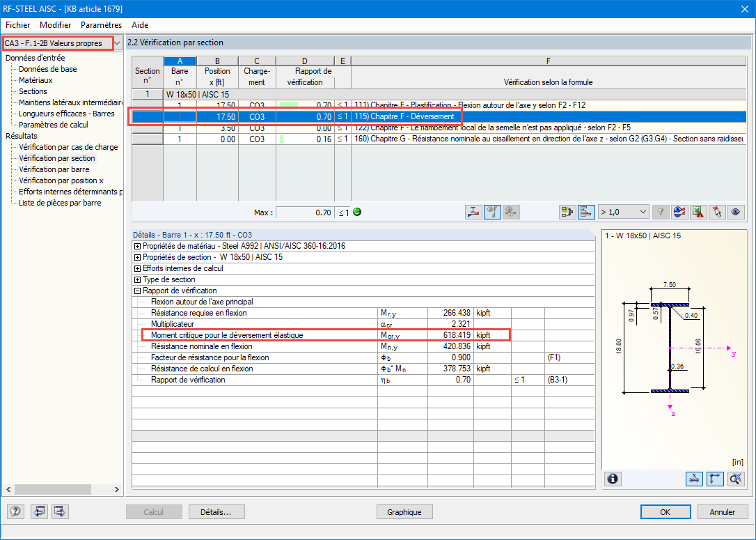Open the Modifier menu
Image resolution: width=756 pixels, height=540 pixels.
[x=56, y=25]
